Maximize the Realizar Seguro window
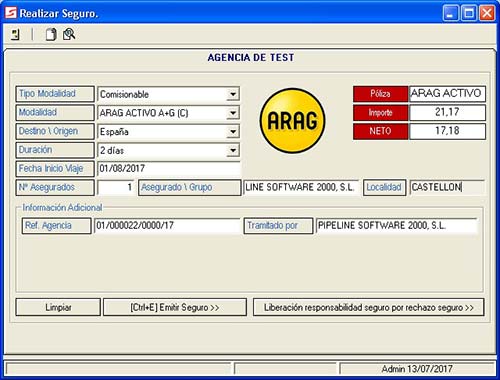 pos(469,14)
